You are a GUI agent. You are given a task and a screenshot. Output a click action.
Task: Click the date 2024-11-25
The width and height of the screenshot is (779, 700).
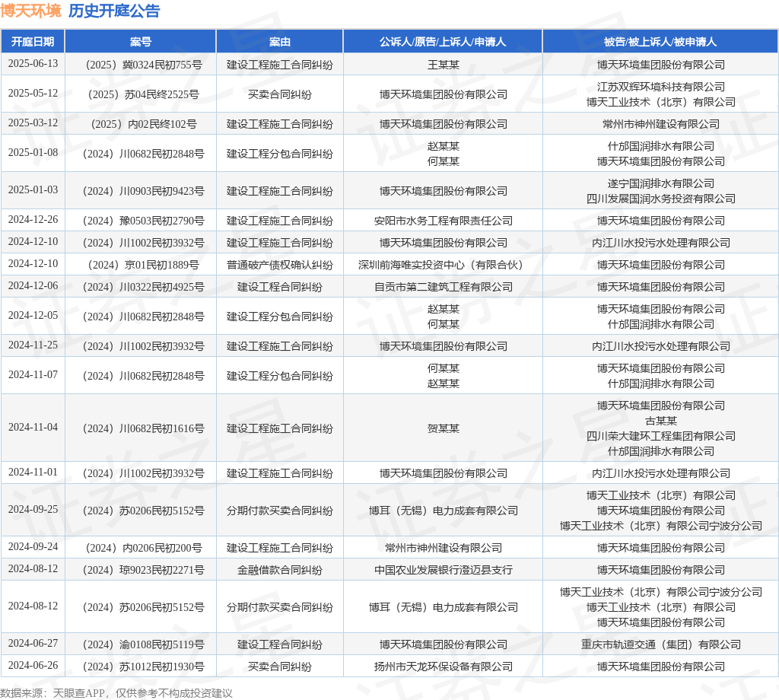click(x=33, y=345)
